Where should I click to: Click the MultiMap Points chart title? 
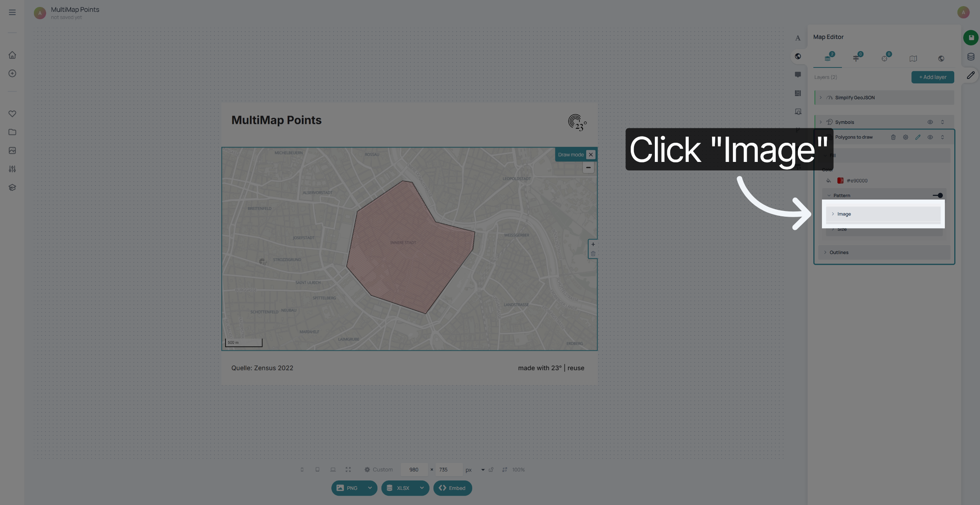click(277, 120)
